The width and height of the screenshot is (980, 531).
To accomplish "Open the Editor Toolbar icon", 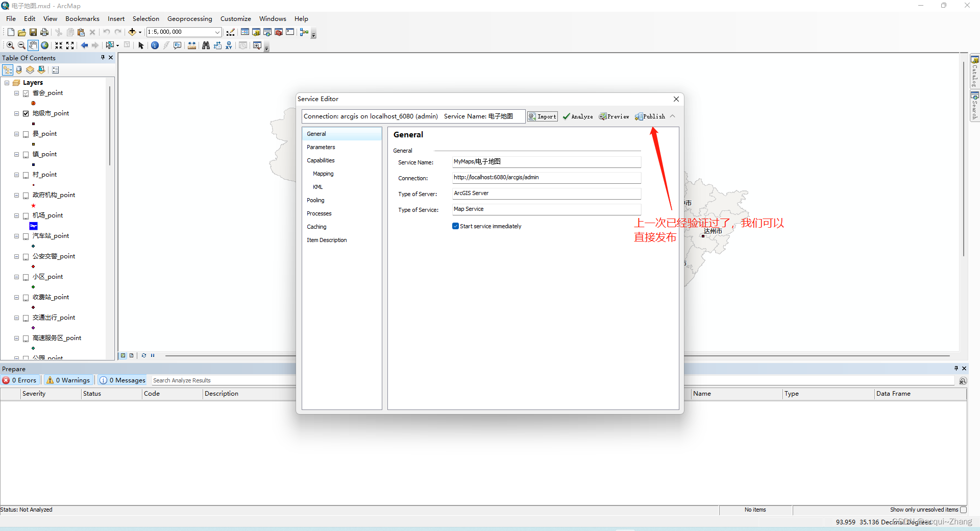I will coord(231,32).
